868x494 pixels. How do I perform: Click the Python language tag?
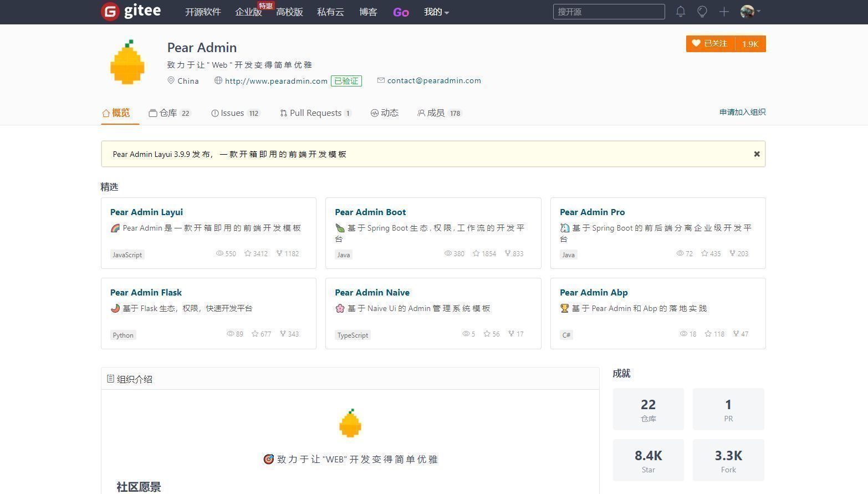pos(123,335)
